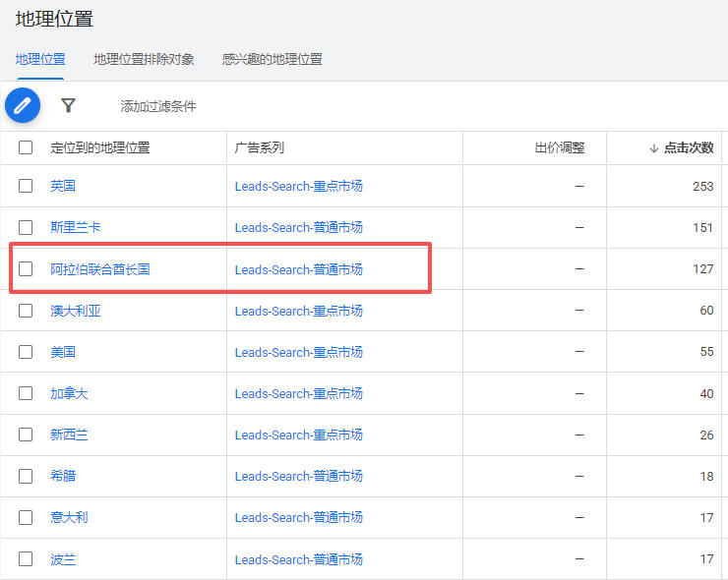The image size is (728, 580).
Task: Check the 希腊 row checkbox
Action: tap(26, 476)
